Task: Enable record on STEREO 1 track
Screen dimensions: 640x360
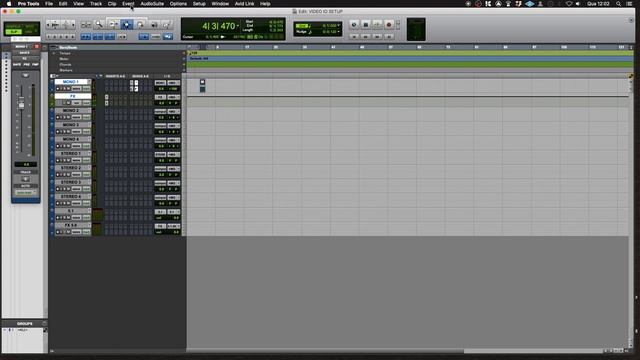Action: [58, 160]
